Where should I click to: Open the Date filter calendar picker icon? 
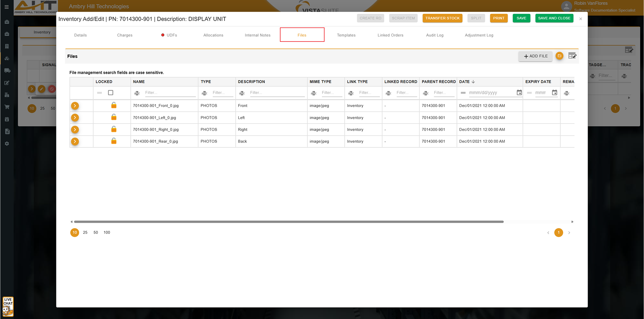tap(519, 93)
